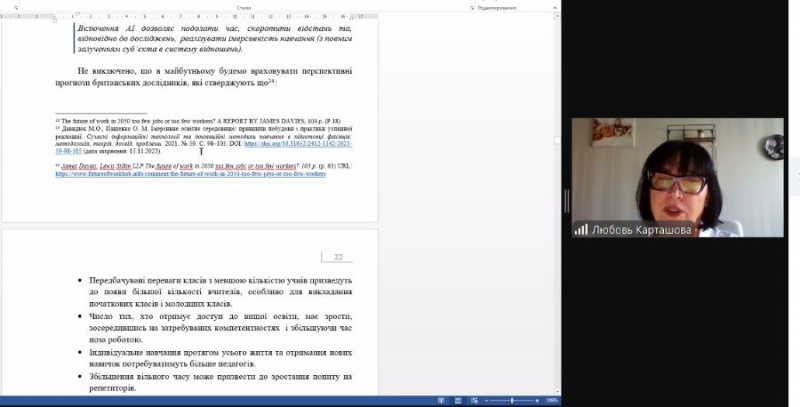Click the zoom out minus button
Image resolution: width=800 pixels, height=407 pixels.
(485, 400)
